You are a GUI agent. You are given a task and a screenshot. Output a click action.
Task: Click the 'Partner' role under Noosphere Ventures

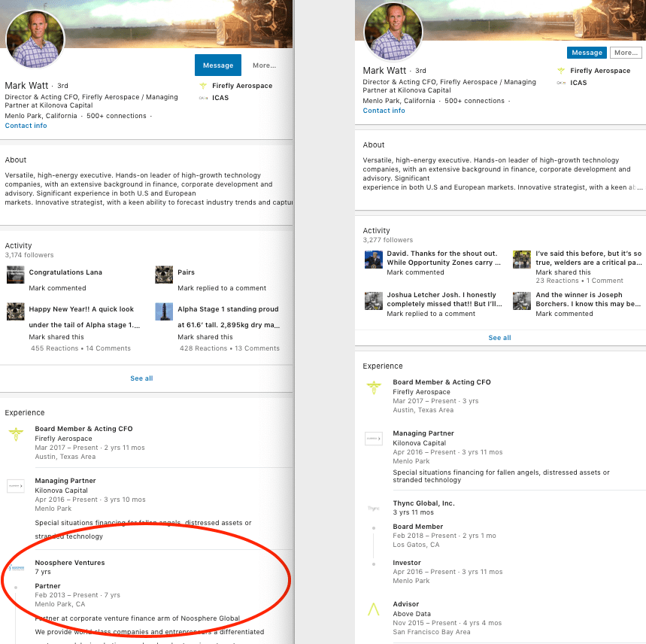tap(48, 586)
